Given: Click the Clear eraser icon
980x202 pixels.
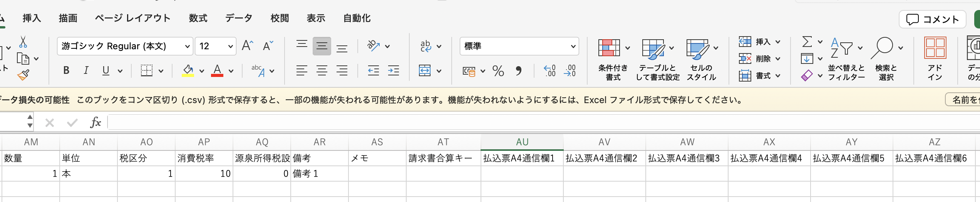Looking at the screenshot, I should [807, 75].
